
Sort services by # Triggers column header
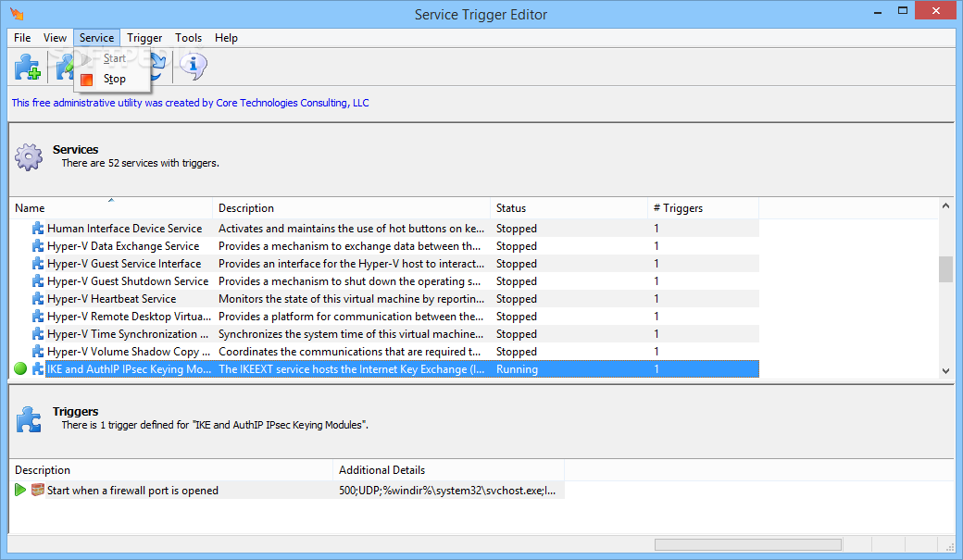click(x=703, y=208)
